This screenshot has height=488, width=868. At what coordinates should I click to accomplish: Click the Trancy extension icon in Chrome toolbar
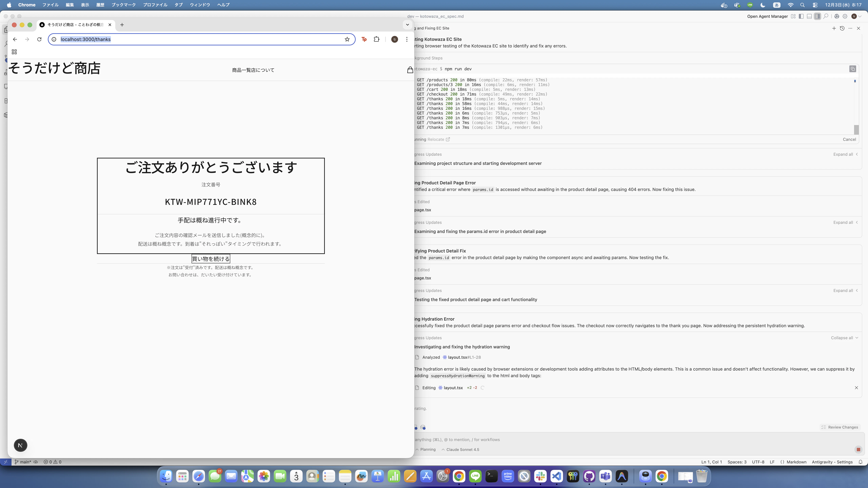[364, 39]
